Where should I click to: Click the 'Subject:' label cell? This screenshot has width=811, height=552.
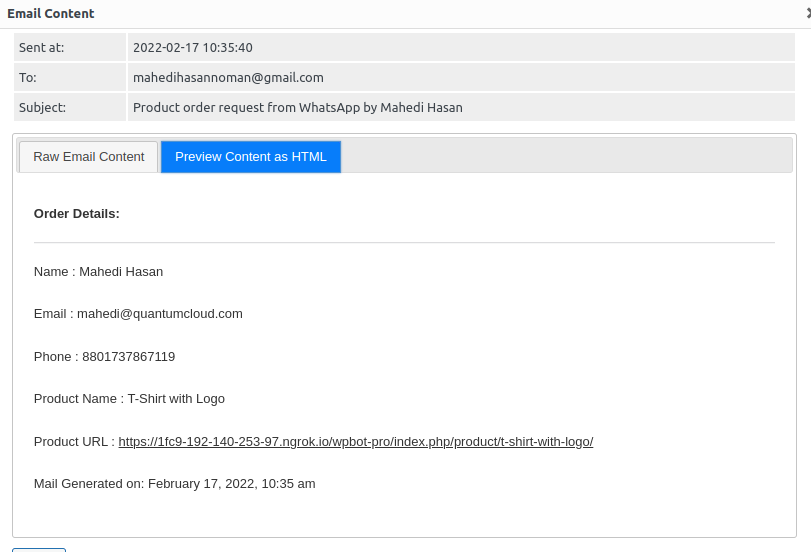point(69,107)
